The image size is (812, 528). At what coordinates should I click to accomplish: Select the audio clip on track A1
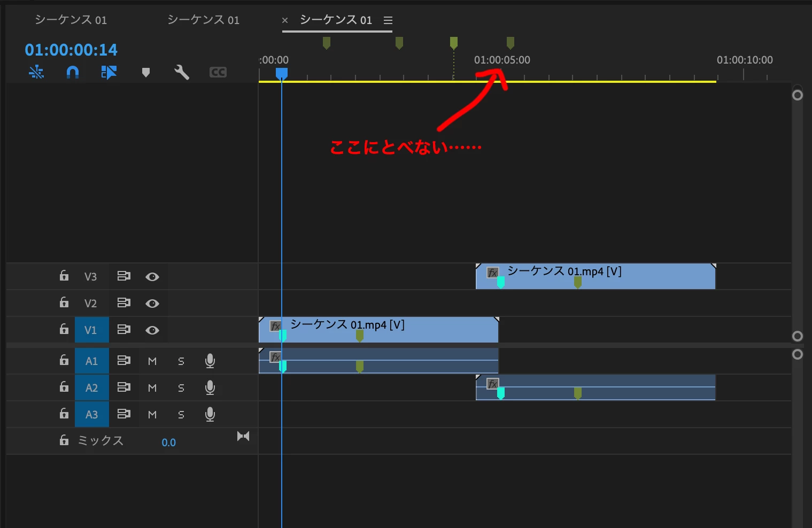pos(378,361)
